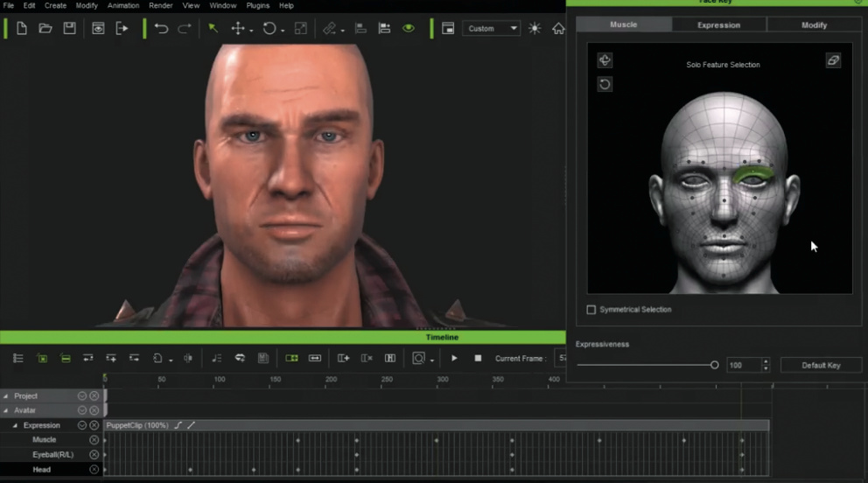Open the Animation menu
Viewport: 868px width, 483px height.
click(122, 5)
